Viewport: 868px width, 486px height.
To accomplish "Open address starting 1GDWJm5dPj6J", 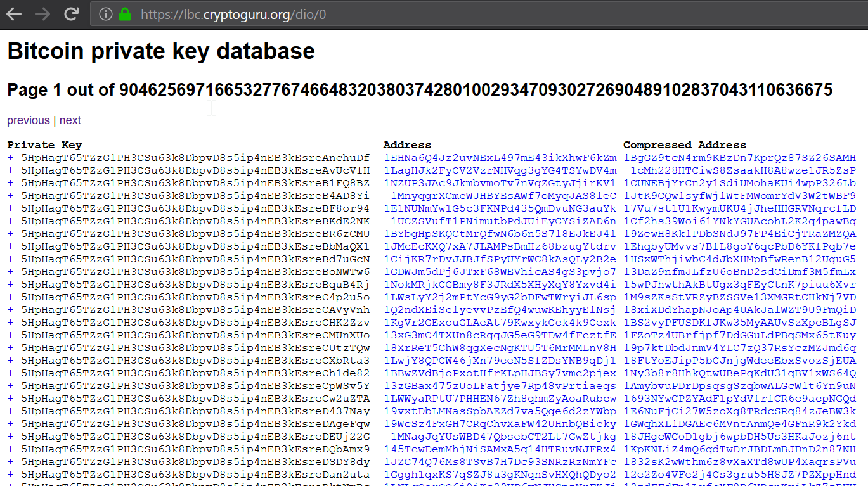I will pyautogui.click(x=500, y=272).
